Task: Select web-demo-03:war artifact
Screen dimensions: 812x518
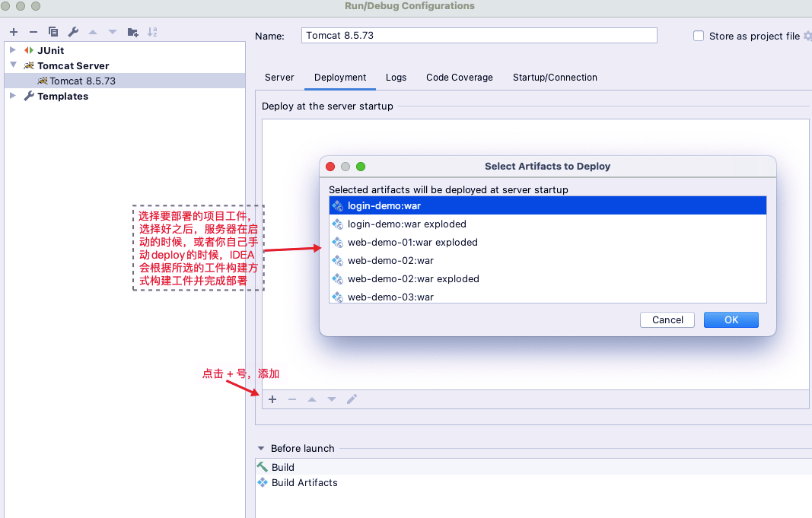Action: pos(547,297)
